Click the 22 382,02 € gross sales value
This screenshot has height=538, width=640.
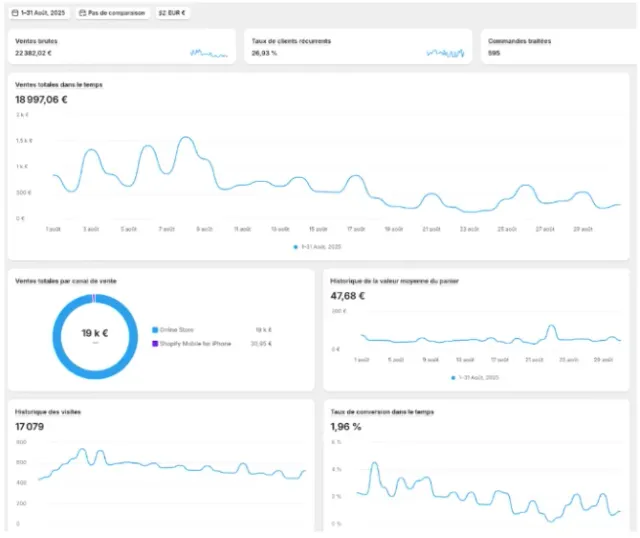(x=33, y=53)
